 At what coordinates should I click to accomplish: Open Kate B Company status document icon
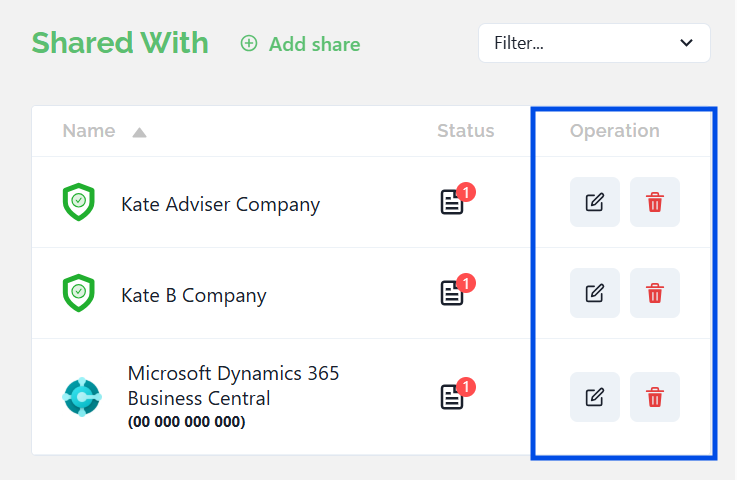453,293
